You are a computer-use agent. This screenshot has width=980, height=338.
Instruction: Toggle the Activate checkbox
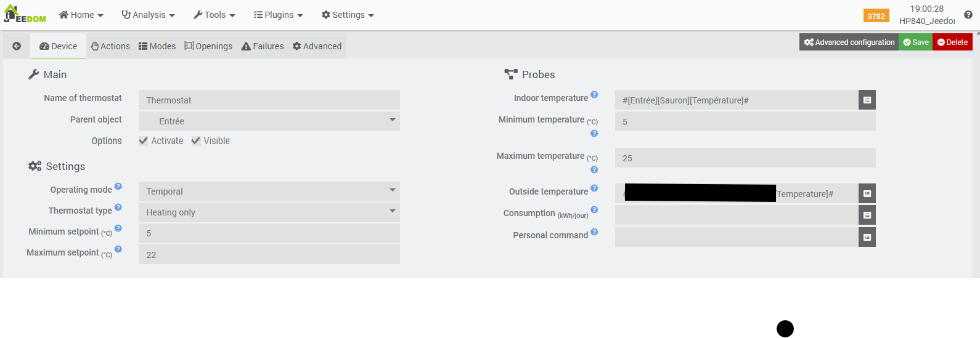(x=144, y=141)
